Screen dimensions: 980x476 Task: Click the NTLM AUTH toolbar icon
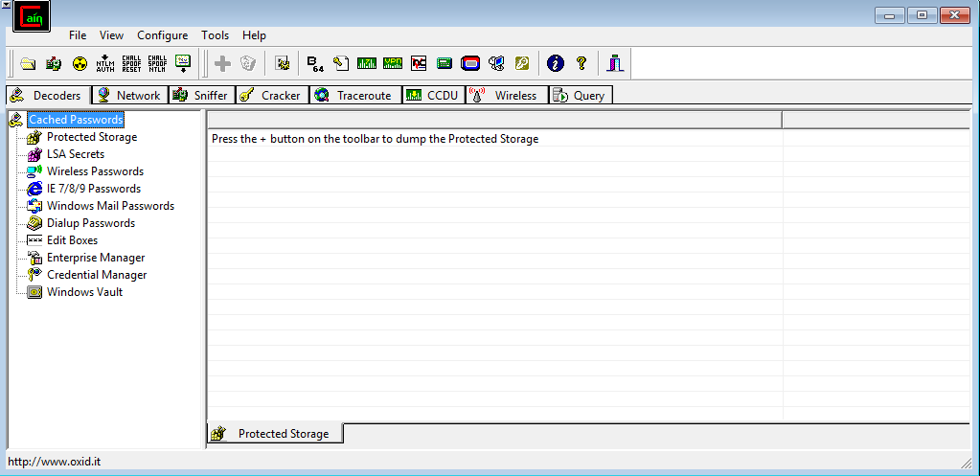click(x=105, y=64)
